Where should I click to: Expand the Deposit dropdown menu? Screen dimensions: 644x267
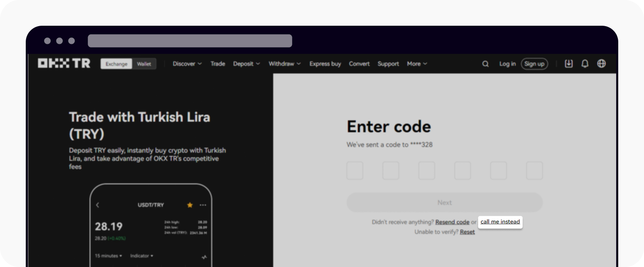tap(246, 64)
